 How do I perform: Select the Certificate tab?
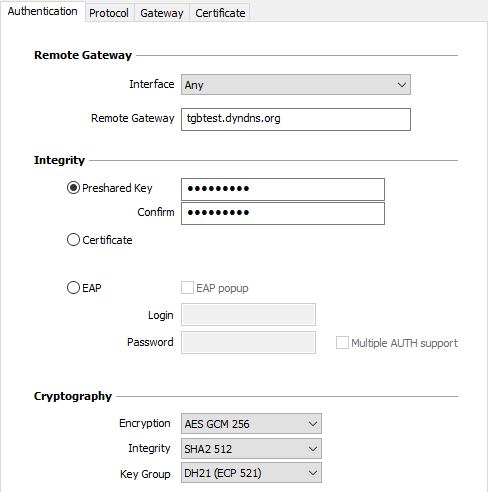220,13
